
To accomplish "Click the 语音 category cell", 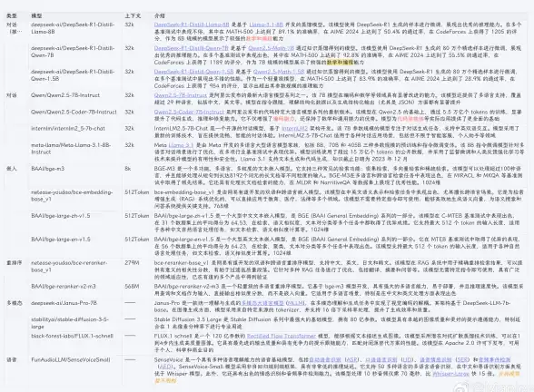I will click(12, 360).
